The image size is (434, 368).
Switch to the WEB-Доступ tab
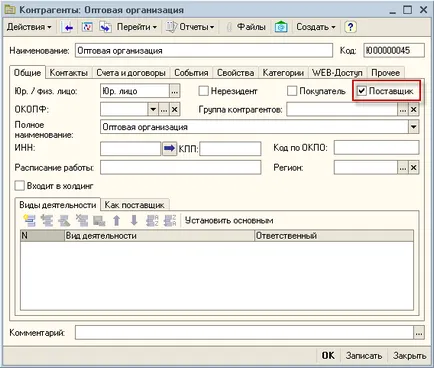[x=337, y=73]
